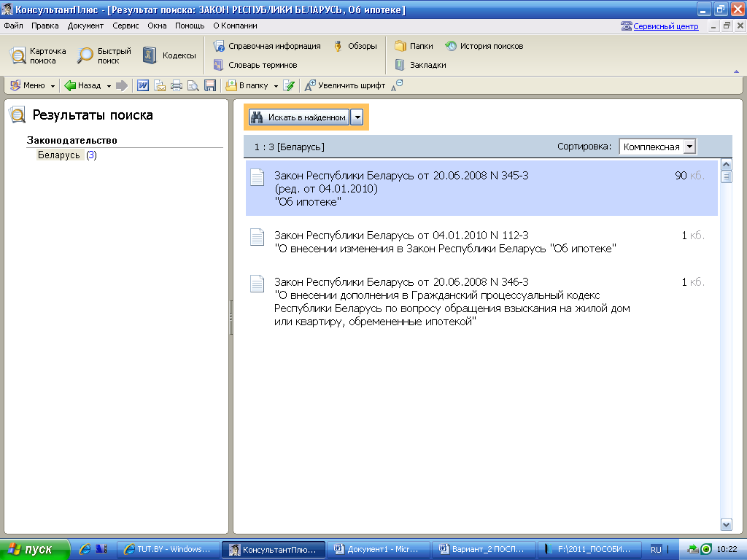
Task: Click document icon of law N 346-З
Action: click(x=258, y=284)
